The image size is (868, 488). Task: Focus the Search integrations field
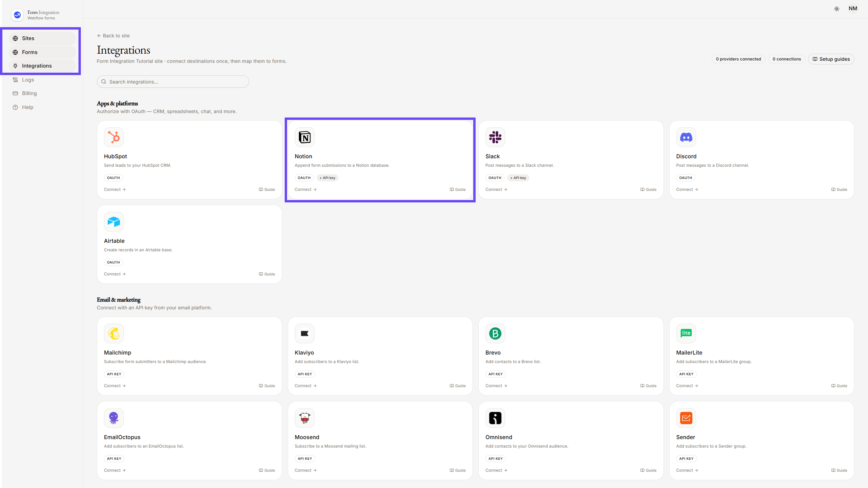click(173, 82)
